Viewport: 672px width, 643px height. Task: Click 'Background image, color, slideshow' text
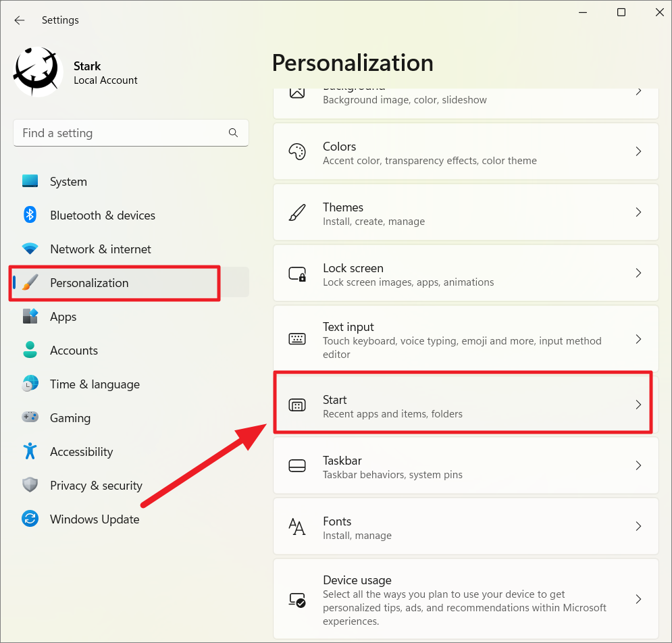tap(405, 100)
